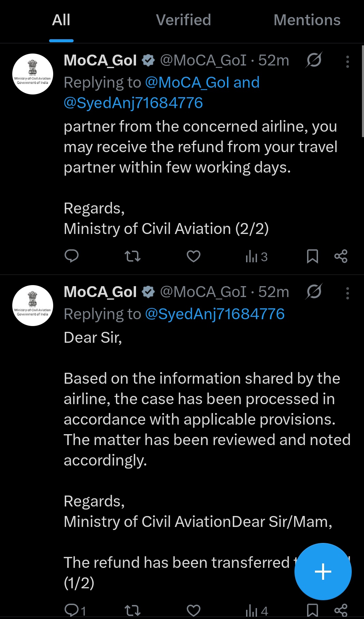Repost the second MoCA_GoI tweet

pyautogui.click(x=133, y=610)
